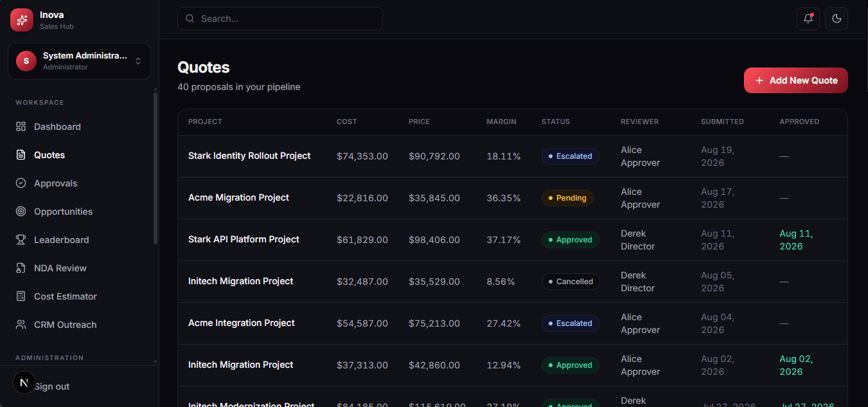Click the PROJECT column header

click(x=205, y=122)
